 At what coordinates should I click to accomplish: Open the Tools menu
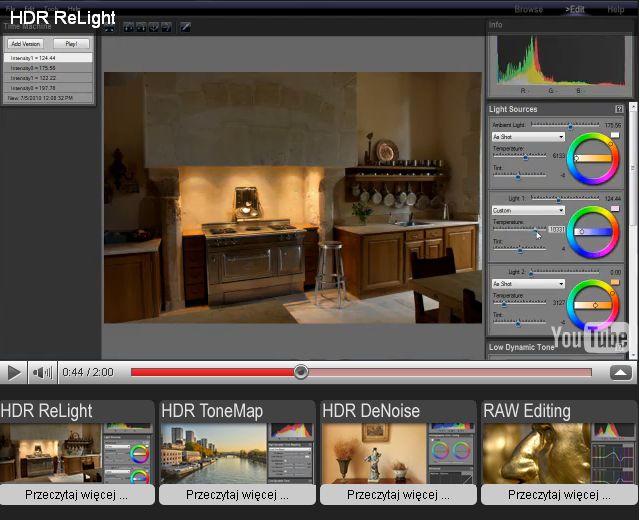(x=51, y=8)
